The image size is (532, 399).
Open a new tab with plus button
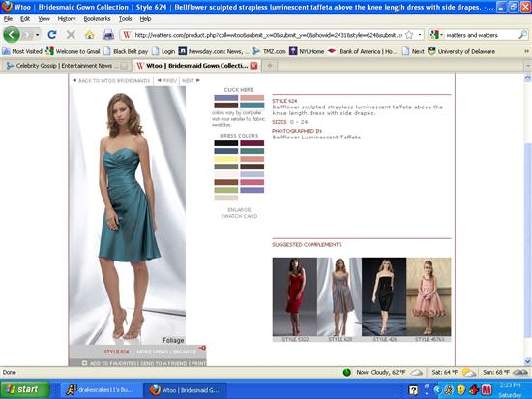pyautogui.click(x=270, y=66)
